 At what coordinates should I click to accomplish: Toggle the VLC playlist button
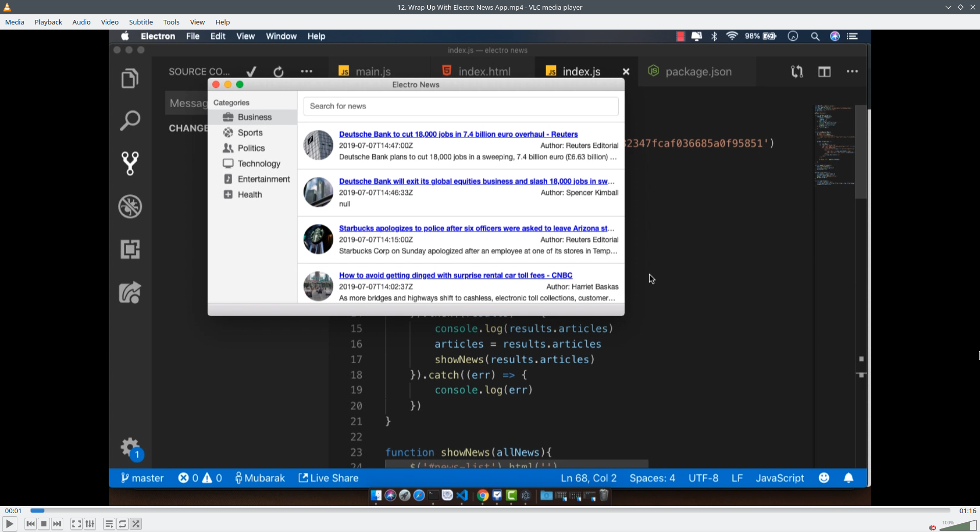109,524
